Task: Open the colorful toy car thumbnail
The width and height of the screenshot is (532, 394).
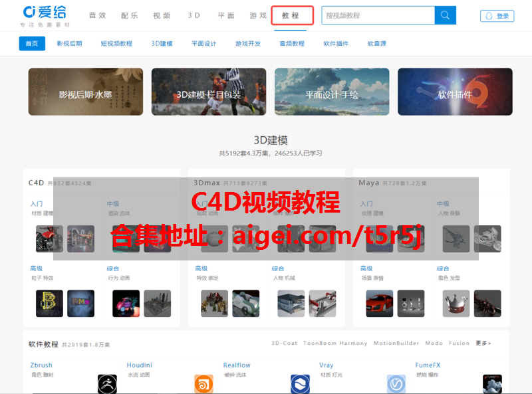Action: [x=126, y=304]
